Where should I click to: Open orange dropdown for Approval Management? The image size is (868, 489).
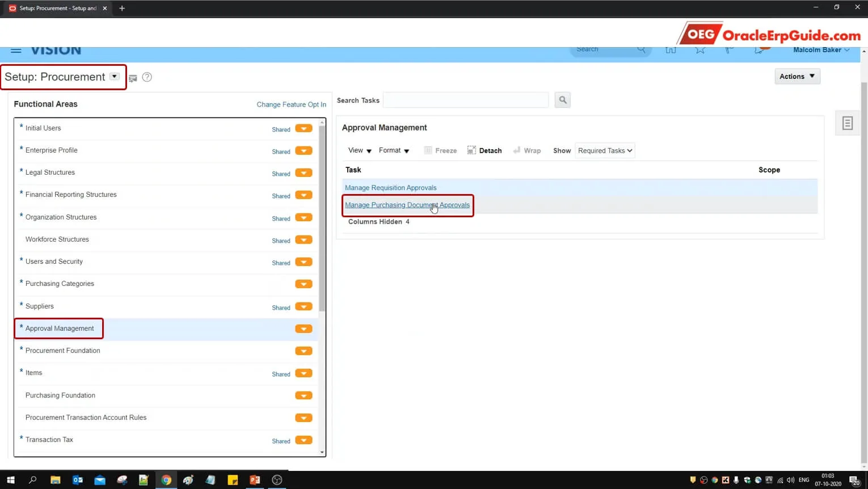[304, 329]
